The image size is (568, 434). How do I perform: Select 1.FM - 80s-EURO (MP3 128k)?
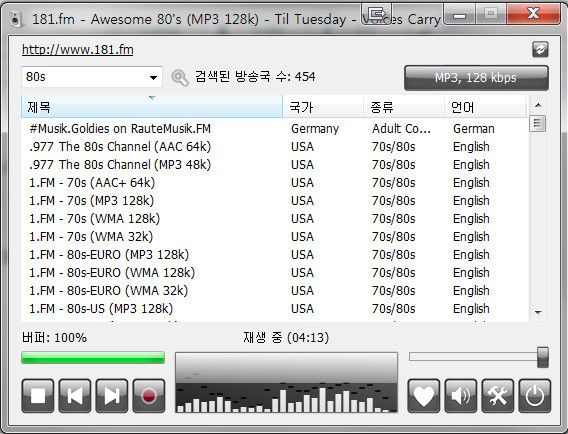pyautogui.click(x=275, y=255)
